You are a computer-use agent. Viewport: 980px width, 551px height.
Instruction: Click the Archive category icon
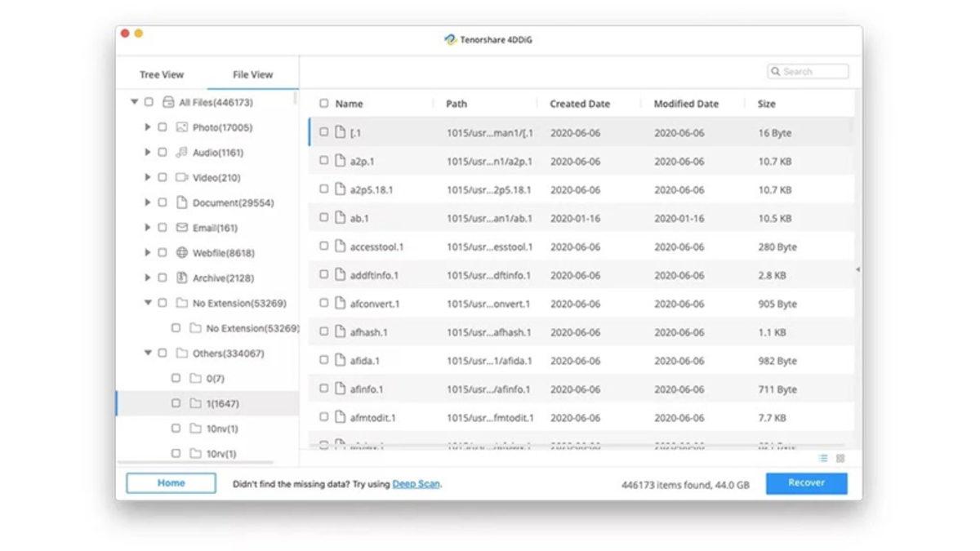coord(181,278)
